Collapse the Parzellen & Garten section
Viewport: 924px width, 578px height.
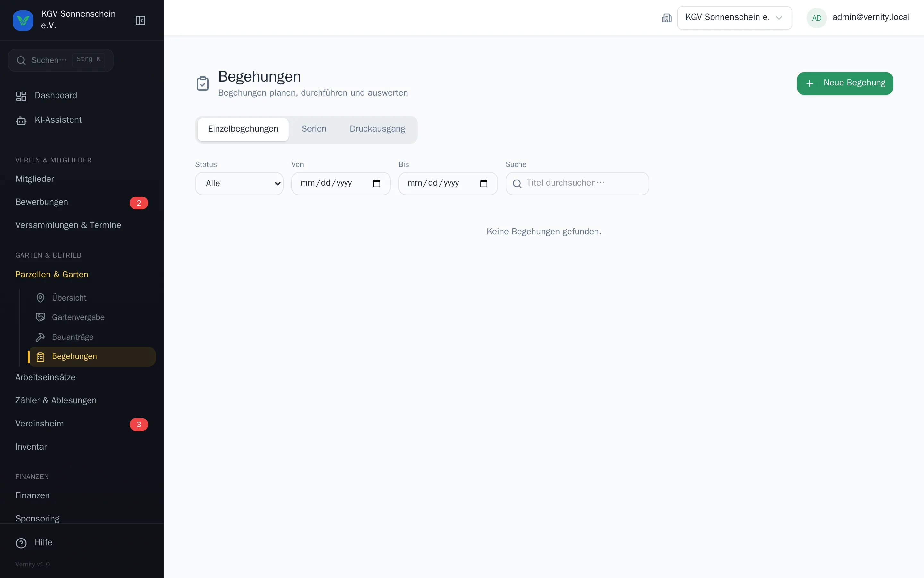point(52,275)
